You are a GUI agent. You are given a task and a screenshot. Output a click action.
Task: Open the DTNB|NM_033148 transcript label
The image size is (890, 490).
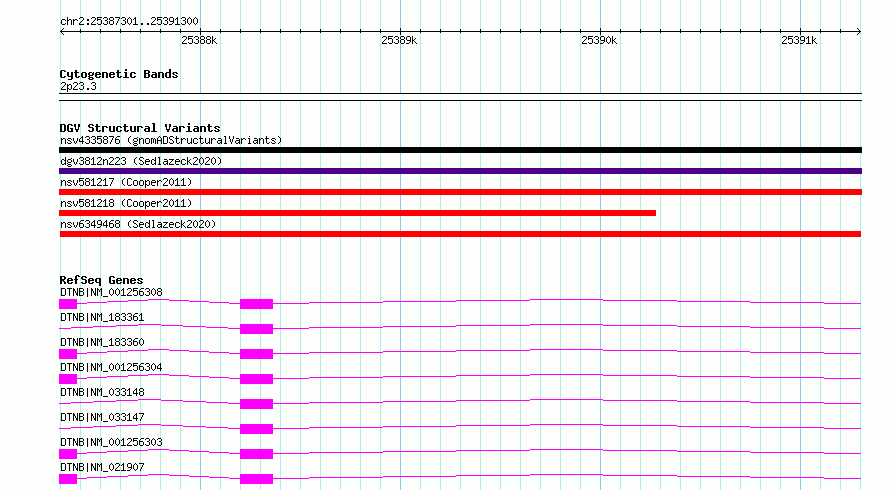pyautogui.click(x=102, y=392)
